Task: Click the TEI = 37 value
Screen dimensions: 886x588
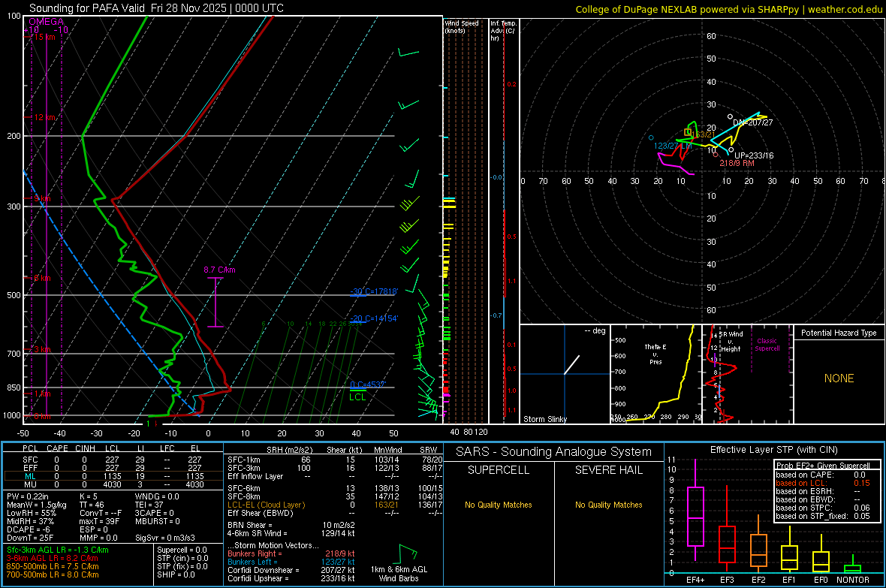Action: [x=149, y=505]
